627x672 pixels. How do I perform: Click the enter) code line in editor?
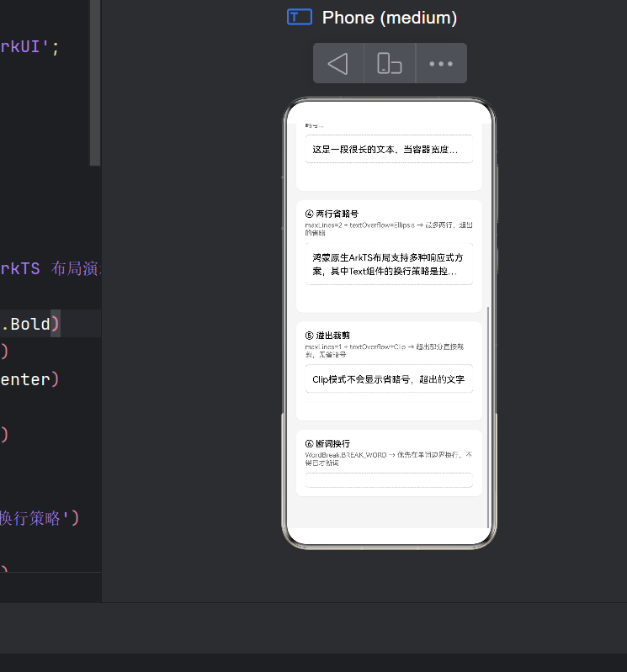click(x=29, y=379)
